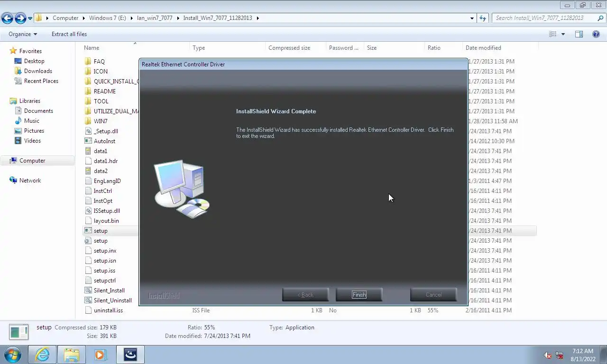This screenshot has width=607, height=364.
Task: Click the Silent_Uninstall batch file icon
Action: click(88, 300)
